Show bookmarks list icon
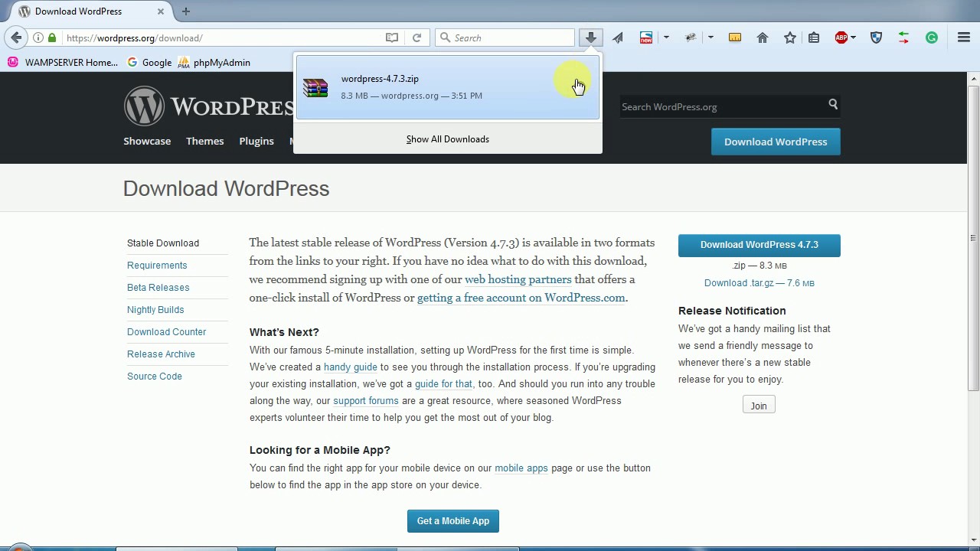This screenshot has height=551, width=980. (x=814, y=37)
